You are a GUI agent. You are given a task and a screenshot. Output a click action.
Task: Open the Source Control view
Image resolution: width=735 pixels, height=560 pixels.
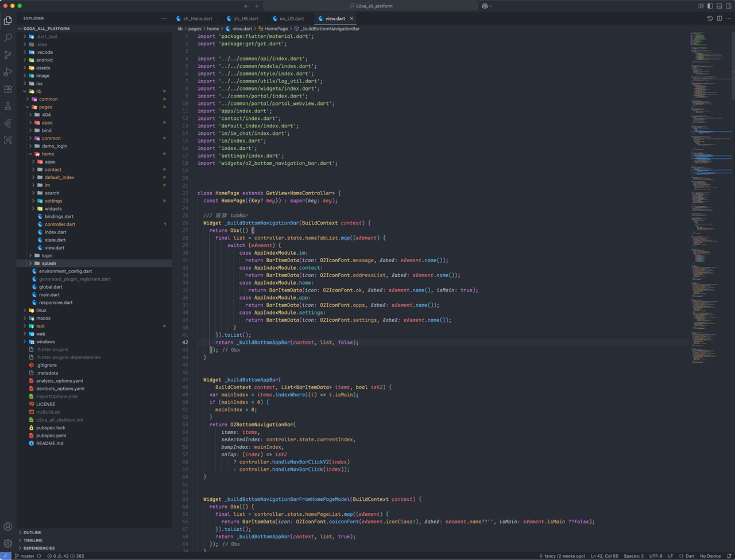[8, 55]
